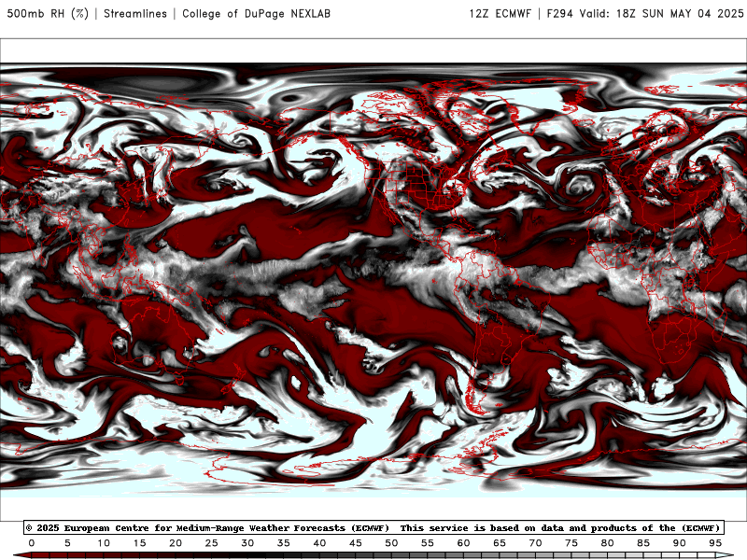Click the "500mb RH (%)" title text

(48, 13)
